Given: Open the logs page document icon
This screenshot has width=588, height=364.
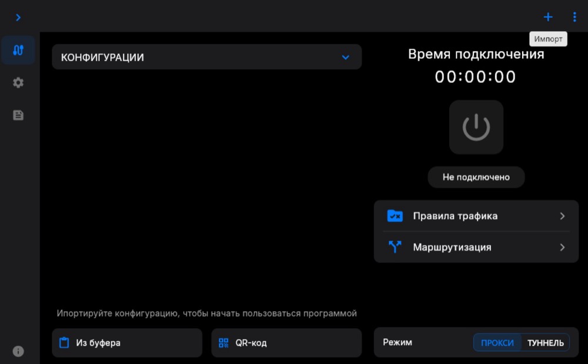Looking at the screenshot, I should click(18, 115).
